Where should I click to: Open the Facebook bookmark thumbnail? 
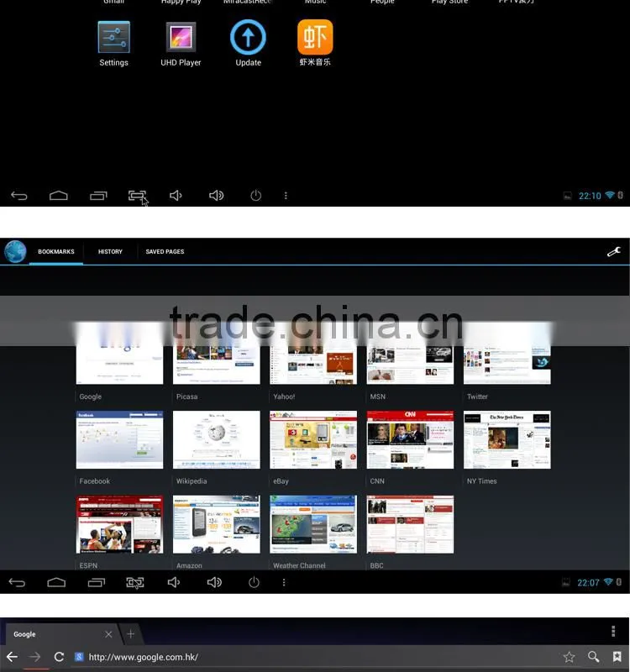119,439
